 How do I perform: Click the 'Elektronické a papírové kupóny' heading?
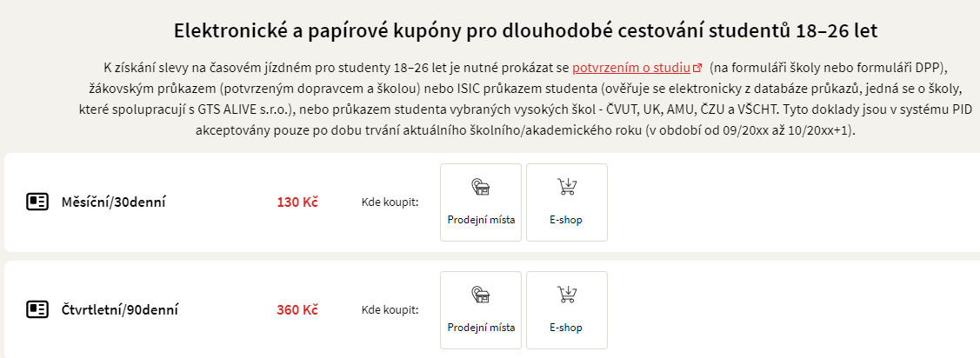coord(525,30)
